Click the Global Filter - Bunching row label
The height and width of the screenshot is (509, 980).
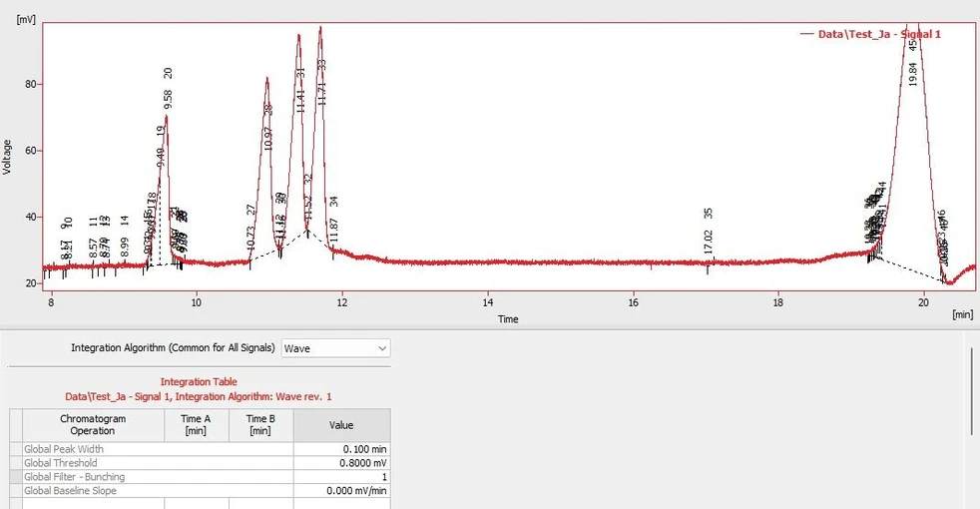(x=75, y=476)
